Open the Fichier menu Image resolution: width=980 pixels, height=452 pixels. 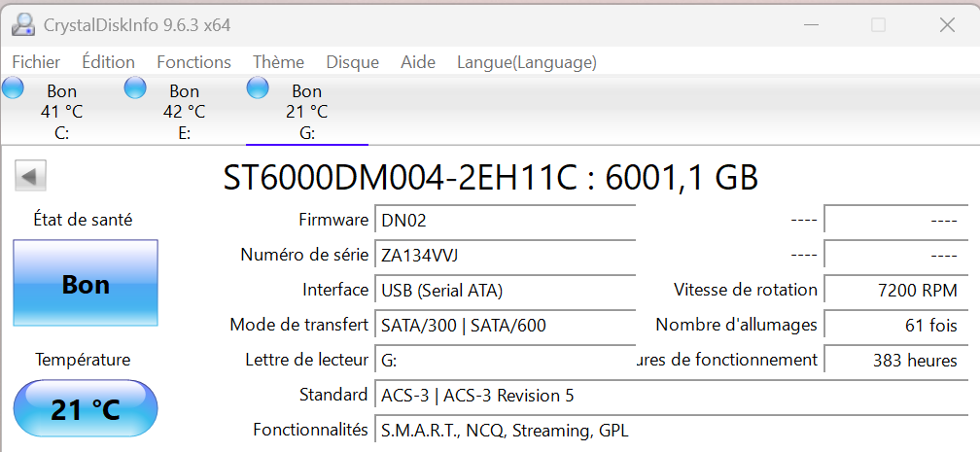36,62
